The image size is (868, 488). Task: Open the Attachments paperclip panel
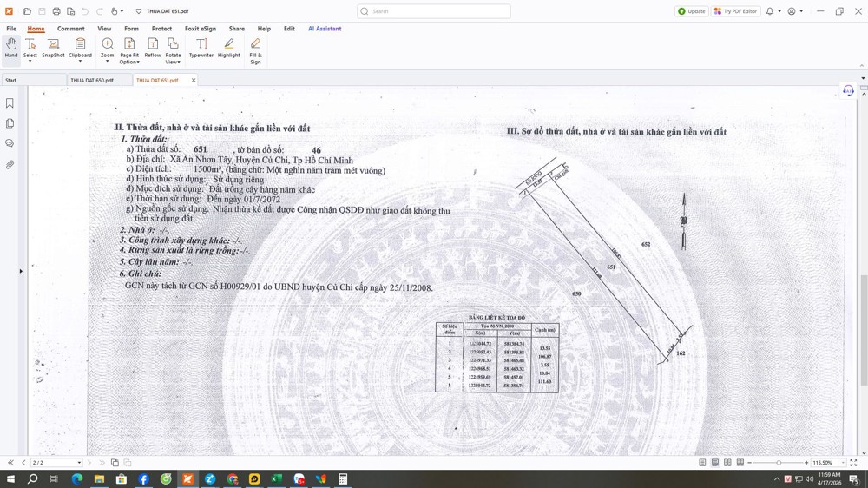(x=10, y=164)
